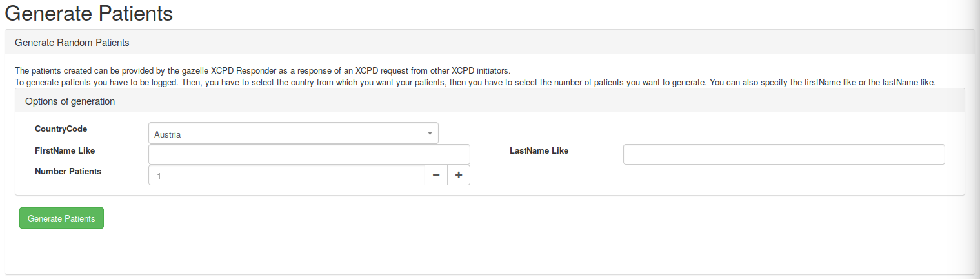
Task: Focus the FirstName Like text field
Action: click(x=309, y=154)
